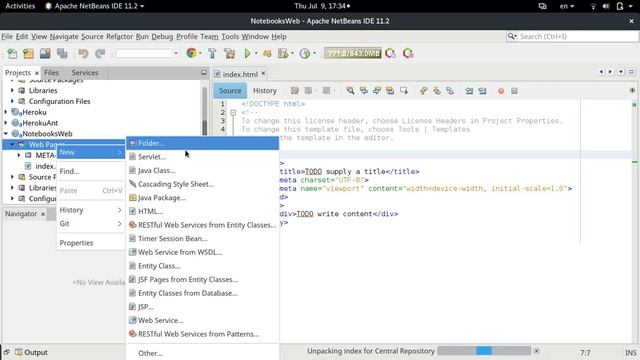
Task: Switch editor to History view
Action: click(264, 91)
